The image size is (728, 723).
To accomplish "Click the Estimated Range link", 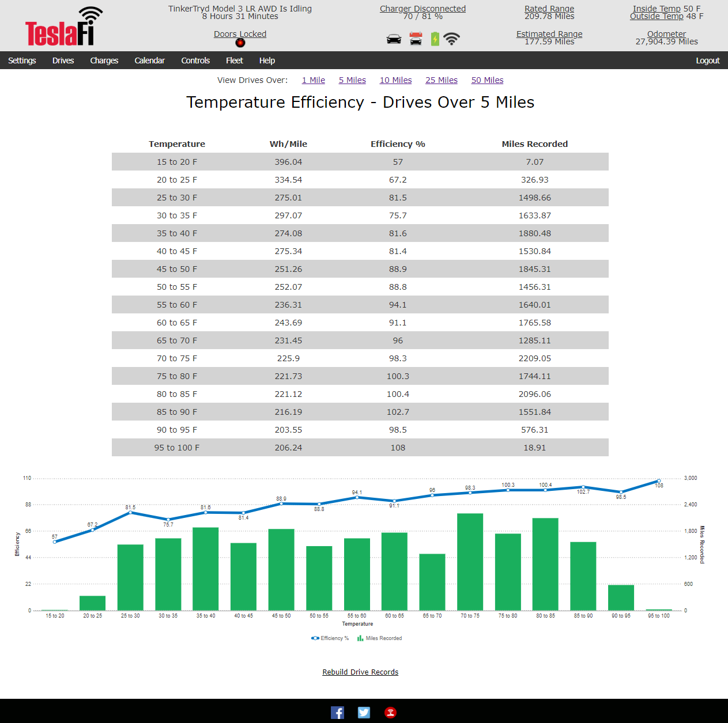I will (x=549, y=34).
